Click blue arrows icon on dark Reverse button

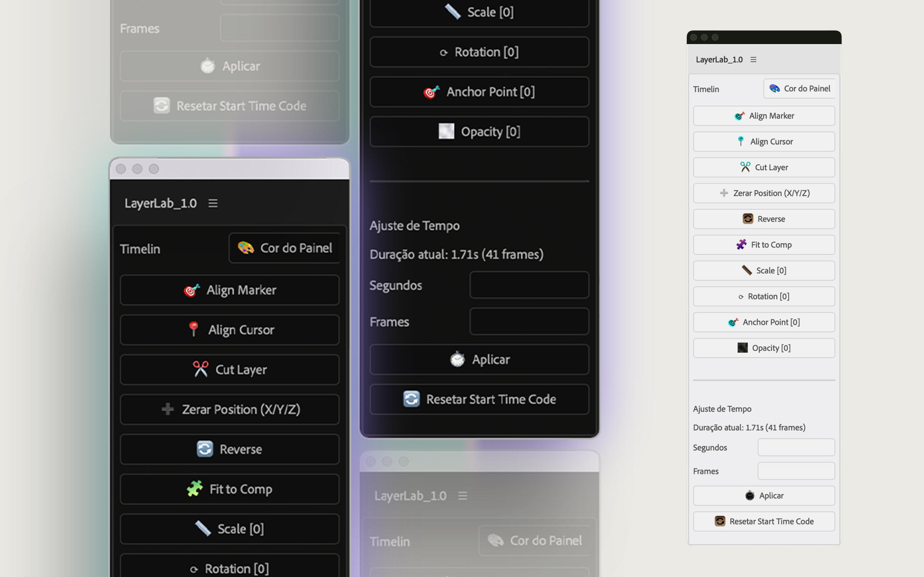204,449
